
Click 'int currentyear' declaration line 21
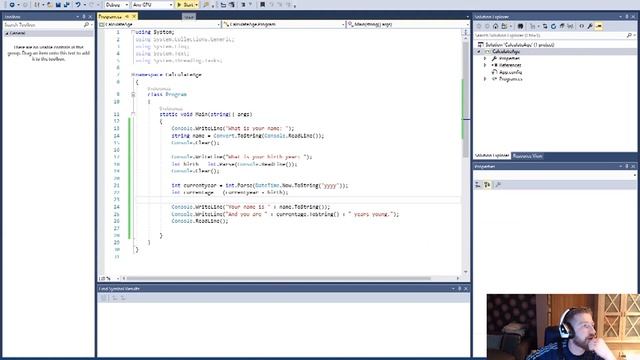tap(260, 185)
